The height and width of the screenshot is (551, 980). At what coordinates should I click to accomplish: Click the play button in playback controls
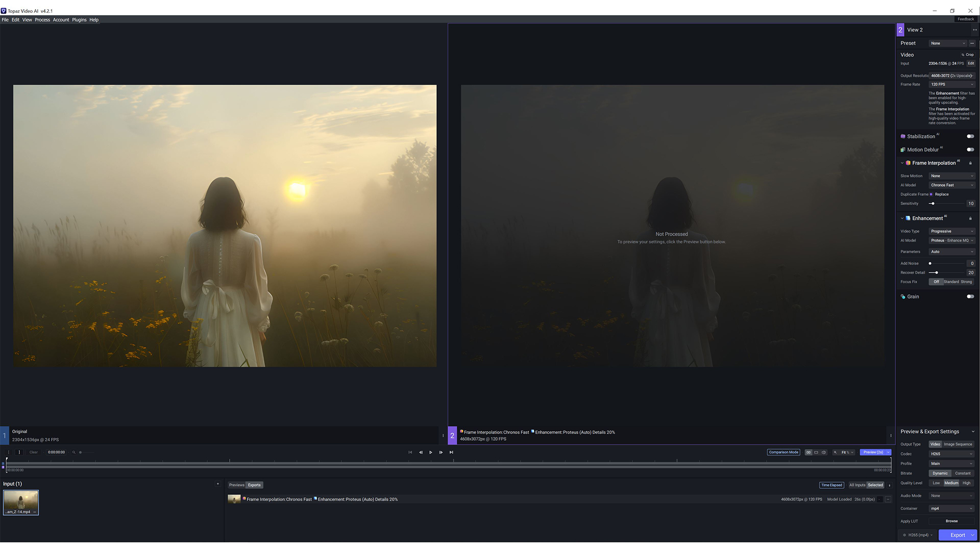pyautogui.click(x=431, y=453)
